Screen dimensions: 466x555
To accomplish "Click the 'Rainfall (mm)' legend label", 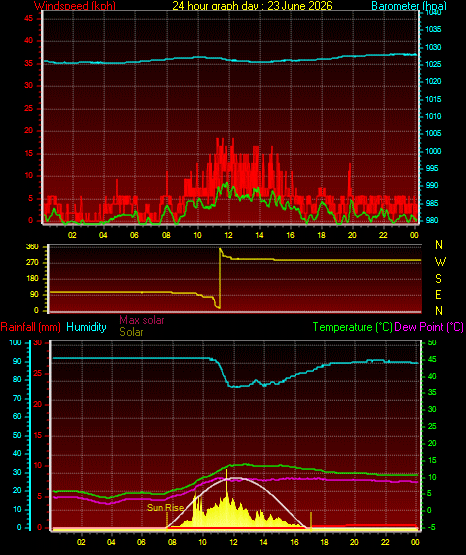I will 30,327.
